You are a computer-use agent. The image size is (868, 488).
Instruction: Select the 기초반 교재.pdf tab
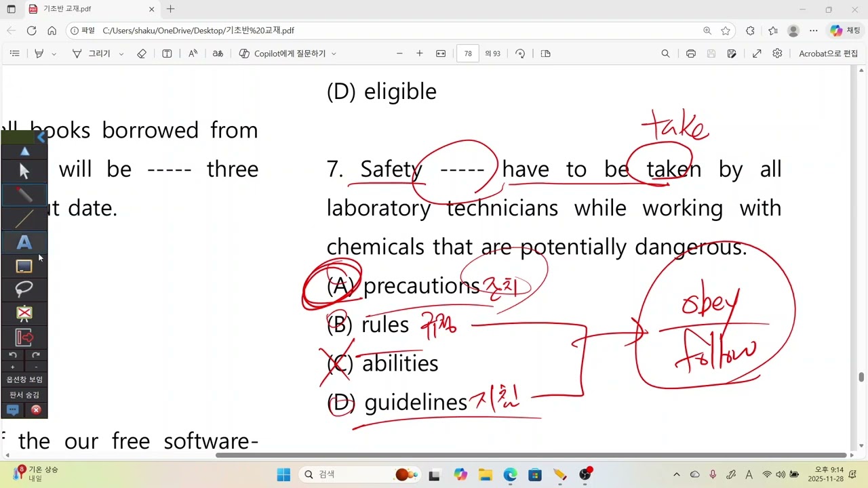tap(92, 9)
